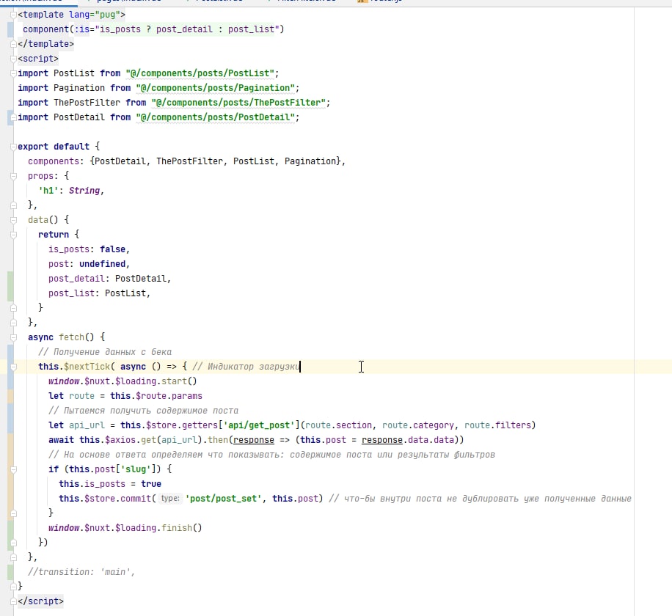Collapse the opening script tag fold marker
This screenshot has height=616, width=672.
pyautogui.click(x=13, y=59)
